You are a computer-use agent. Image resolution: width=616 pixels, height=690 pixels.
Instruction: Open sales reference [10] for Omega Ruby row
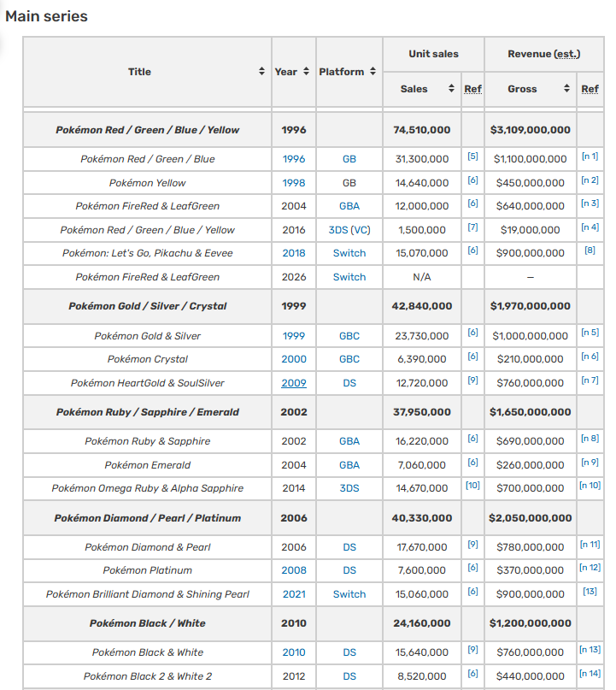pos(472,486)
